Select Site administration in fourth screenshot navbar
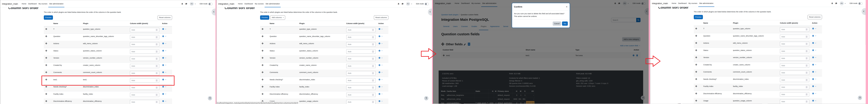This screenshot has width=868, height=104. pyautogui.click(x=706, y=3)
